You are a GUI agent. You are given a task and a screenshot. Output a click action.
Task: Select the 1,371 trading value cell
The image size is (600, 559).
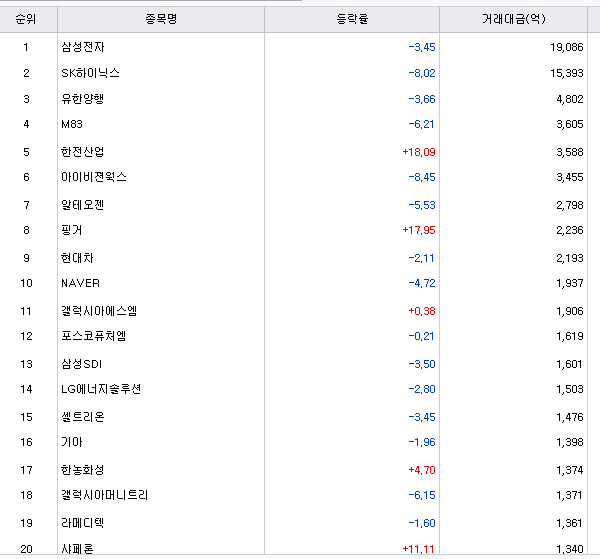569,495
